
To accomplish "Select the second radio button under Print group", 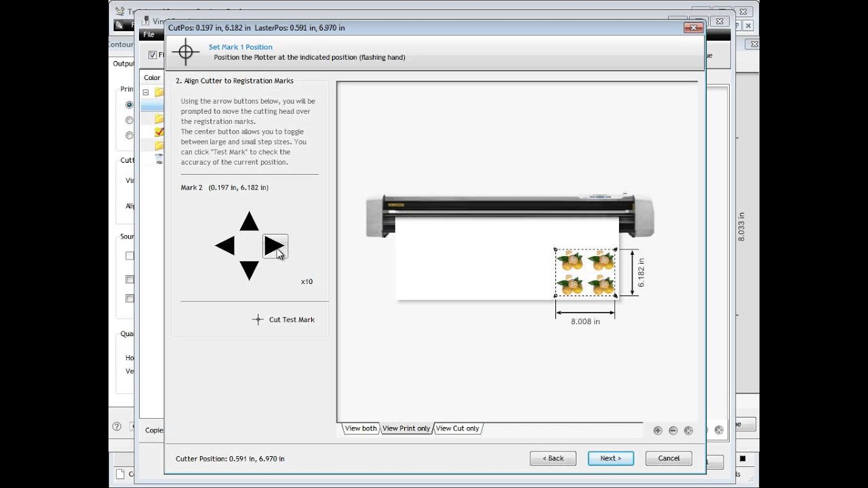I will [129, 120].
